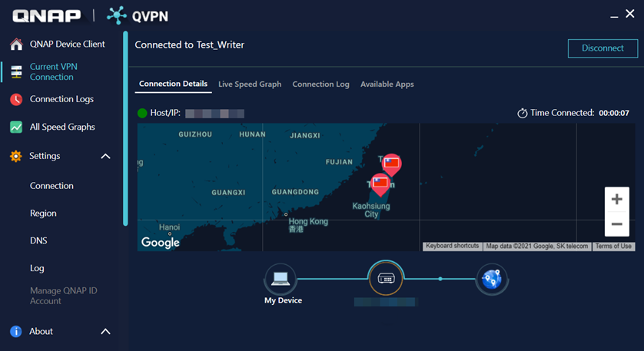
Task: Click the green connection status indicator
Action: (142, 113)
